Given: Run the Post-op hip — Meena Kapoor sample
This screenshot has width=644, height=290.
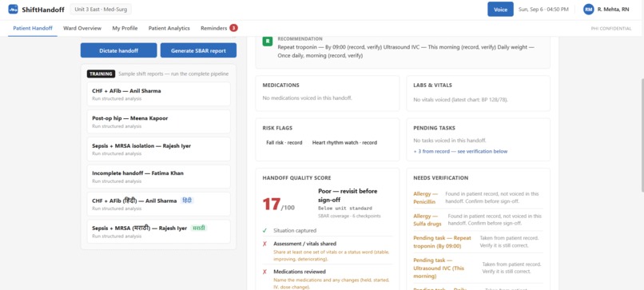Looking at the screenshot, I should pos(158,121).
